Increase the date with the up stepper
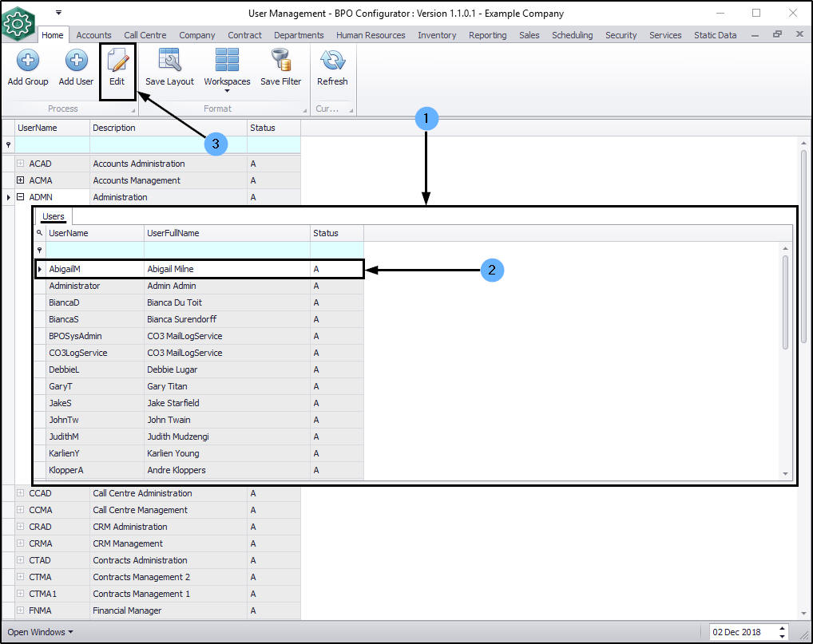Screen dimensions: 813x644 pyautogui.click(x=782, y=629)
